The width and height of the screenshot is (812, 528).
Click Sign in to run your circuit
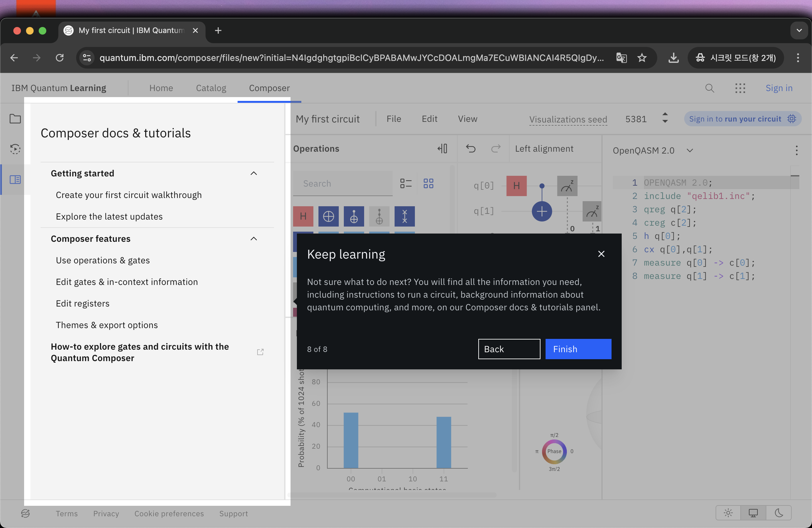(743, 119)
